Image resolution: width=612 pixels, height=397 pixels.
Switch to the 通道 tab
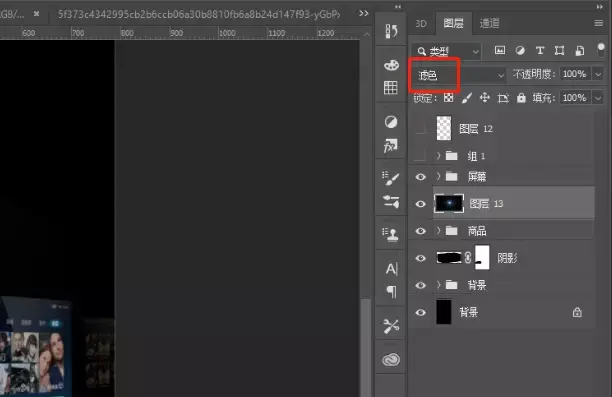[489, 23]
